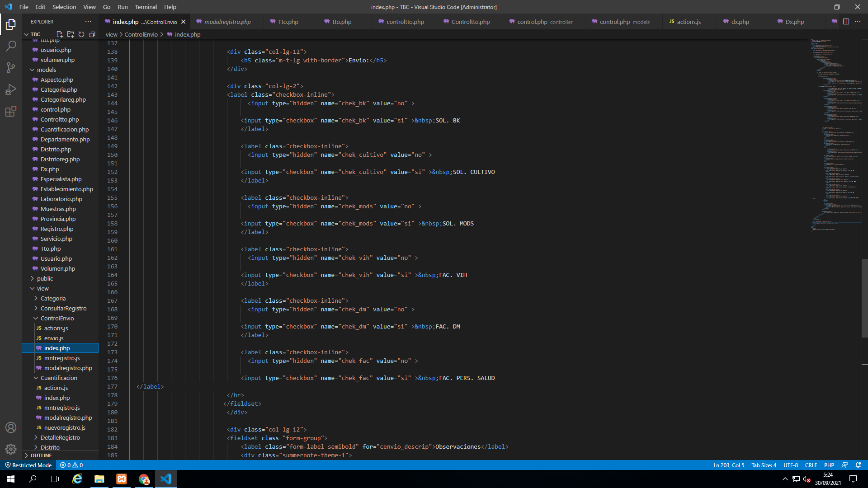Switch to Chrome from taskbar

(144, 479)
